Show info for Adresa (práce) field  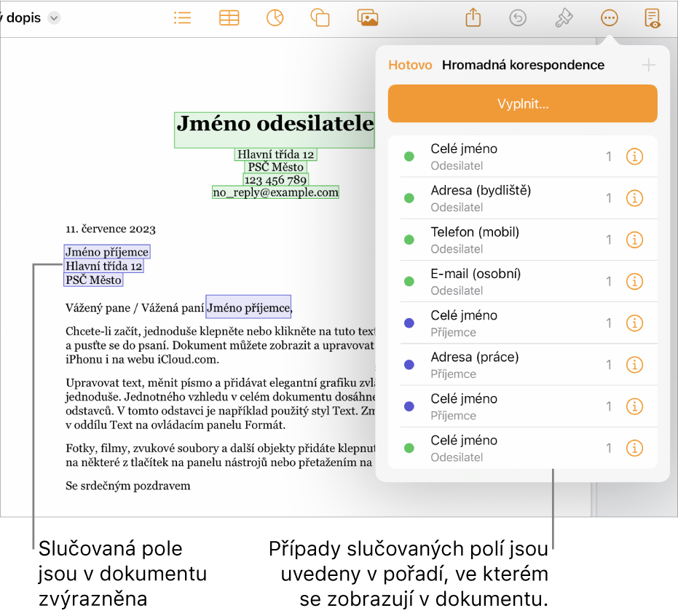(634, 365)
